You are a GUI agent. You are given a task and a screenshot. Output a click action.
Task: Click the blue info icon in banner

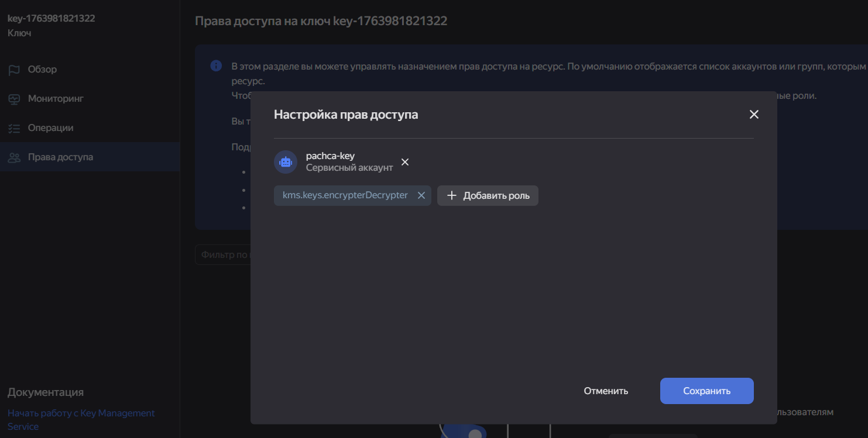(x=216, y=65)
